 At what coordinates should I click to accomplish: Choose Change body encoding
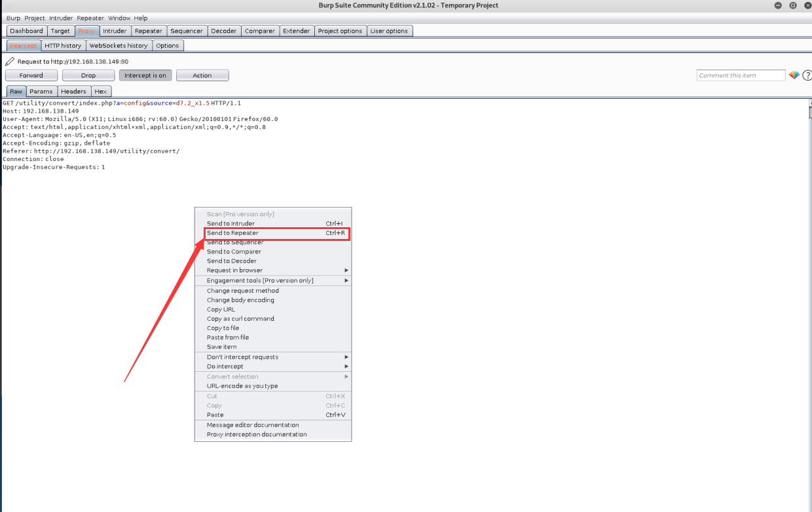[273, 300]
